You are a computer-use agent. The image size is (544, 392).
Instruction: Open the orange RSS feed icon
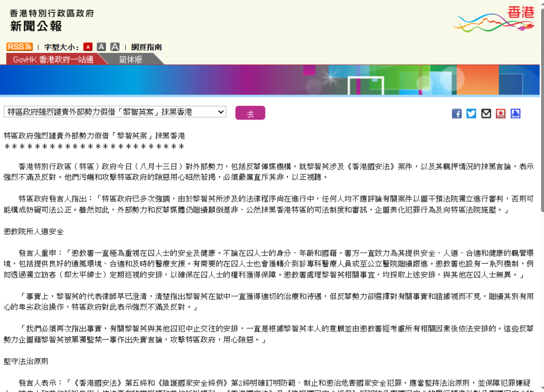(x=19, y=47)
